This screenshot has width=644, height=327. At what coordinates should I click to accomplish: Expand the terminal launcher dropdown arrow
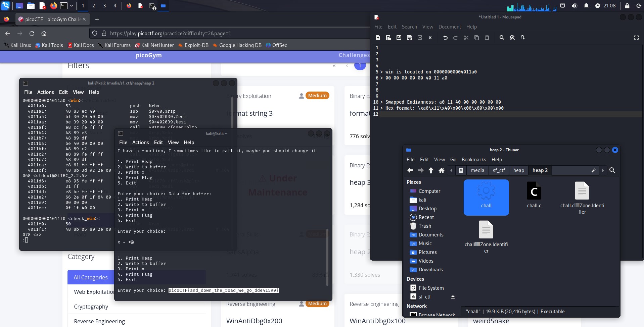pos(72,6)
